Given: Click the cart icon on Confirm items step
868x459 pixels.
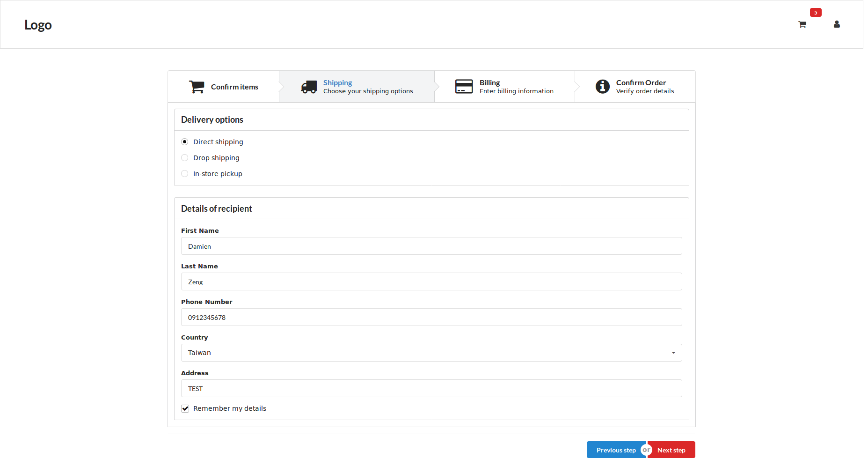Looking at the screenshot, I should pyautogui.click(x=197, y=86).
